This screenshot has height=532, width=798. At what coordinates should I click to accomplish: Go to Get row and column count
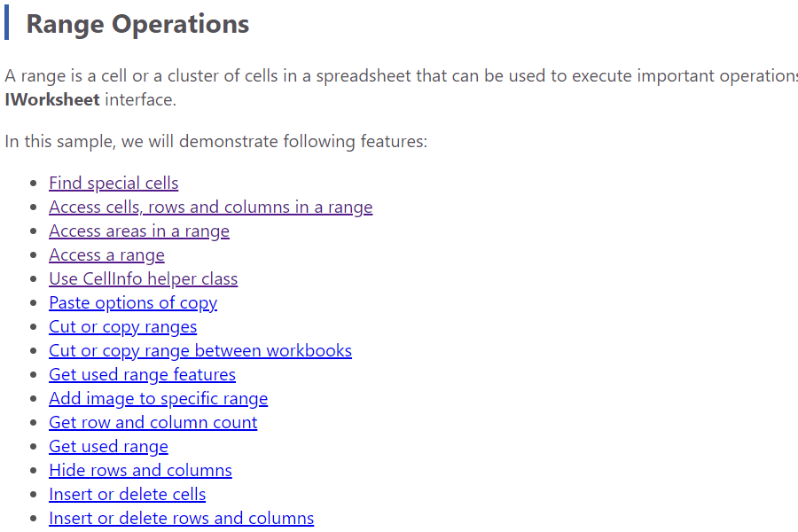(x=153, y=422)
